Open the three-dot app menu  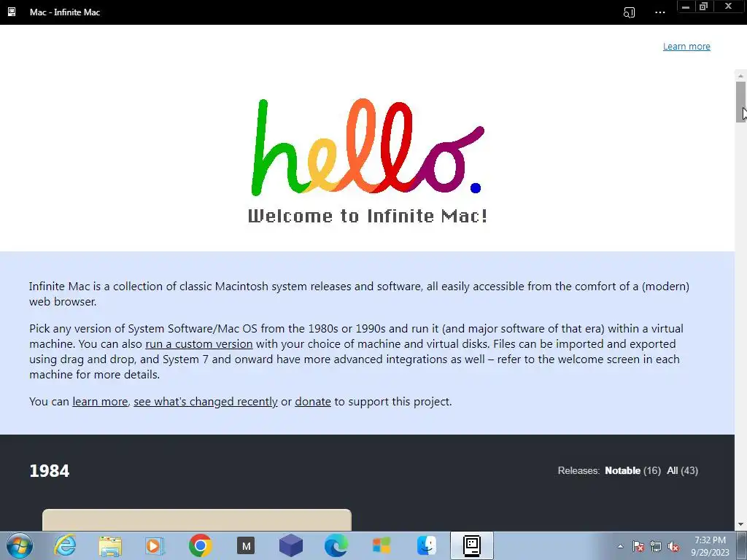pyautogui.click(x=659, y=12)
